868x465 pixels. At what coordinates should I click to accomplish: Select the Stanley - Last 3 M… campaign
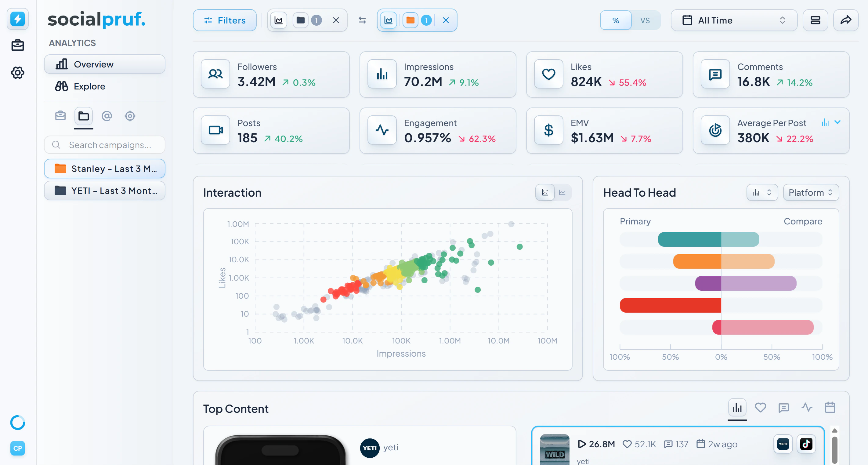[x=104, y=169]
